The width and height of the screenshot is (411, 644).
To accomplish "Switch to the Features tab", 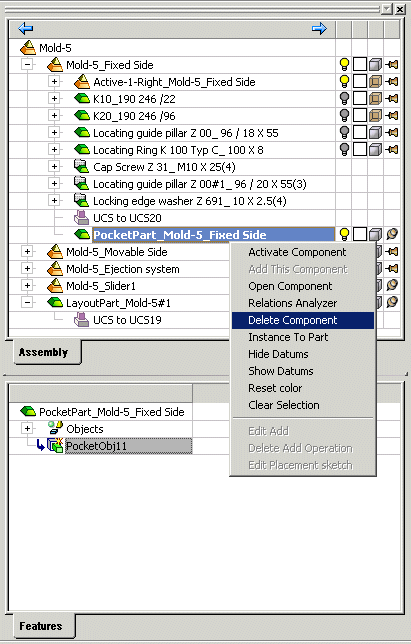I will 41,626.
